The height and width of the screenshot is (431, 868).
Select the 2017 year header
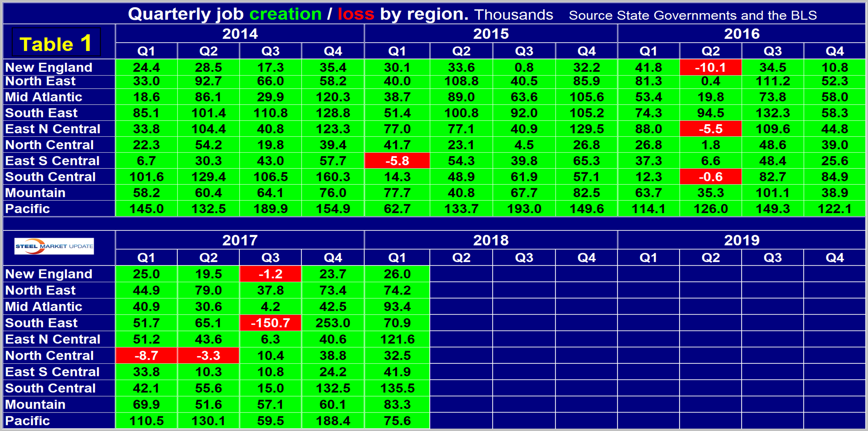point(240,240)
